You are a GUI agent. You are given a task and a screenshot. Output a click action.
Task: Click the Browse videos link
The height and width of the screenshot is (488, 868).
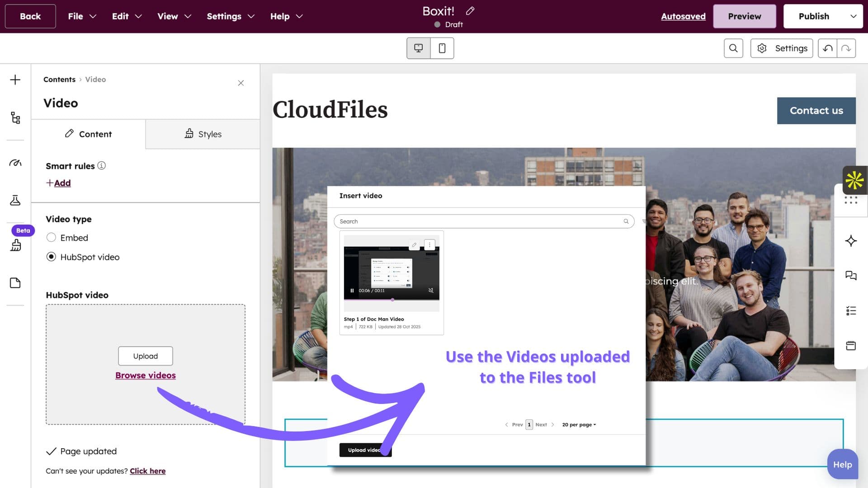145,375
